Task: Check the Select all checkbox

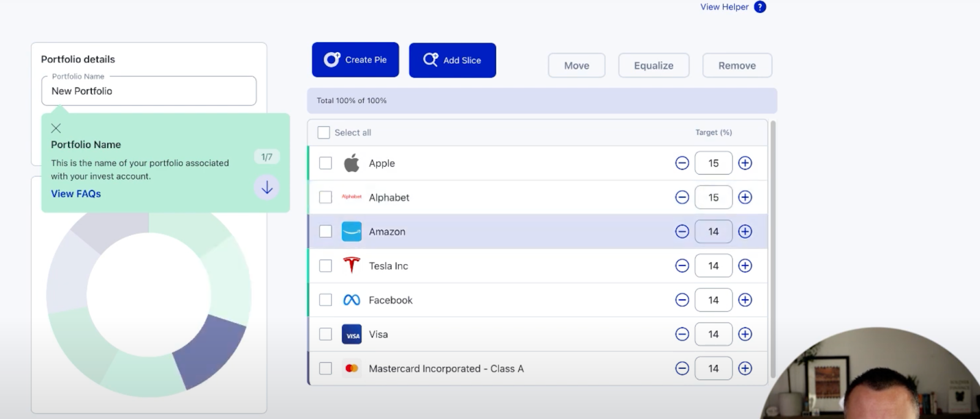Action: tap(323, 132)
